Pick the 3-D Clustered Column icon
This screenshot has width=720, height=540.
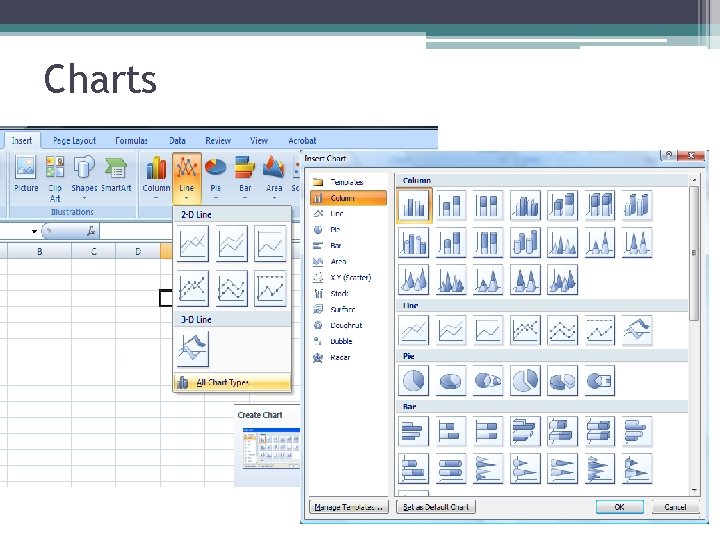pos(525,205)
